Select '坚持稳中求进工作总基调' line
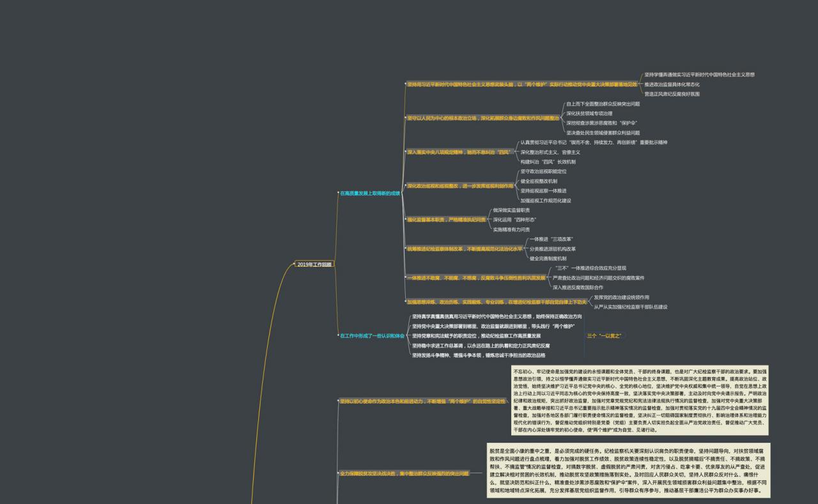This screenshot has width=818, height=504. [x=481, y=346]
